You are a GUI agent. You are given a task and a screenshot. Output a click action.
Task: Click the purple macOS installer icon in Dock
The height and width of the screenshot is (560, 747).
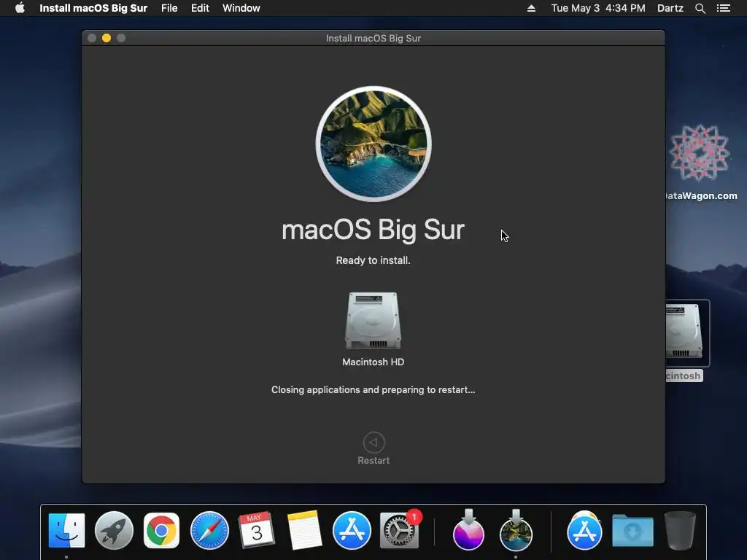469,529
